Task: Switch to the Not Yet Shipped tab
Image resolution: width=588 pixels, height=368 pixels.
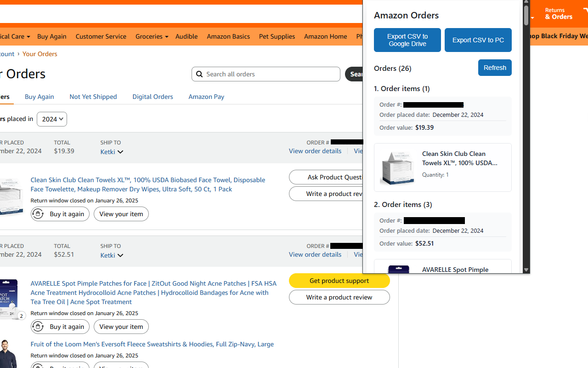Action: [x=93, y=97]
